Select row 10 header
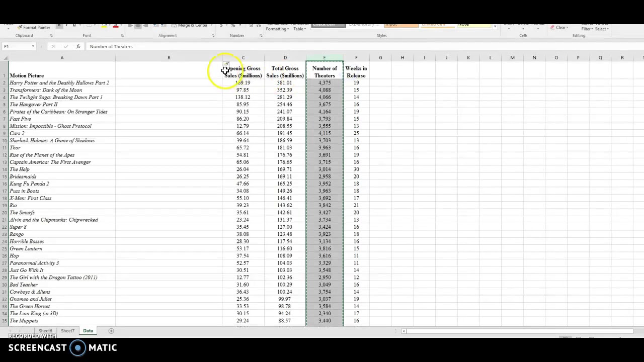The width and height of the screenshot is (644, 362). pyautogui.click(x=4, y=140)
